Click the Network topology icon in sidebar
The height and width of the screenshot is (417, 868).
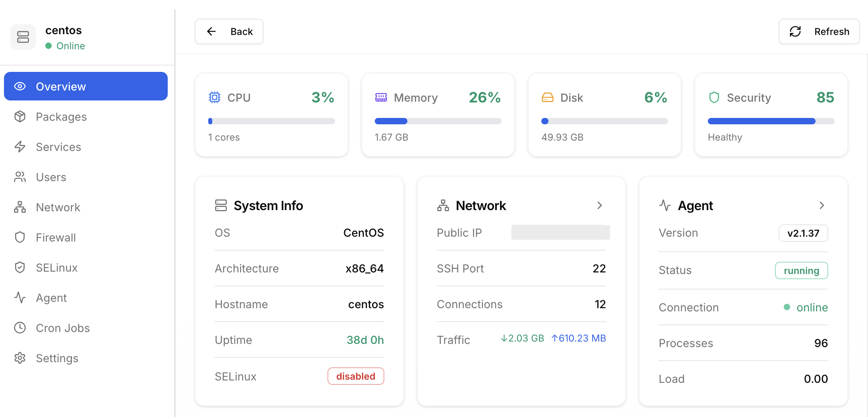pos(20,207)
